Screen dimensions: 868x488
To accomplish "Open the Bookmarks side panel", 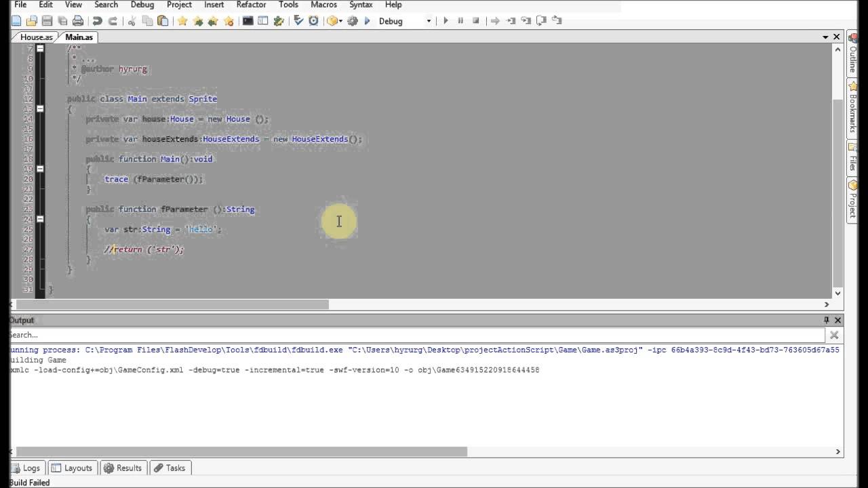I will pos(852,108).
